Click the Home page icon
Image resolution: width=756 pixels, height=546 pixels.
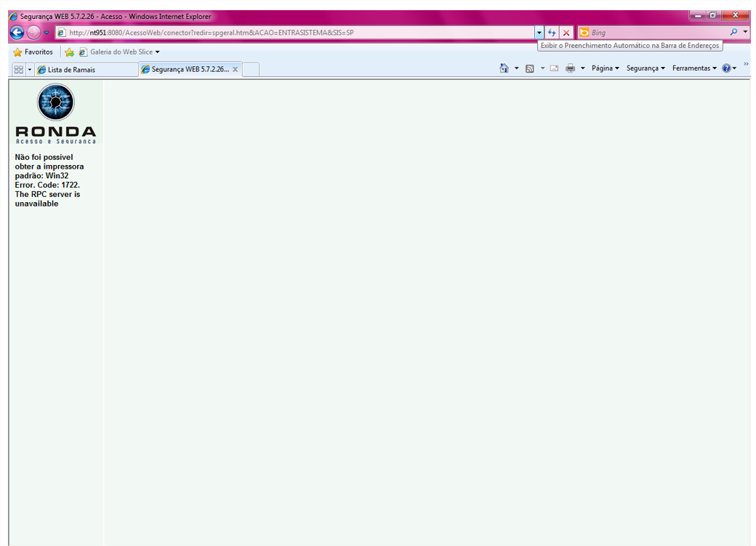click(504, 68)
